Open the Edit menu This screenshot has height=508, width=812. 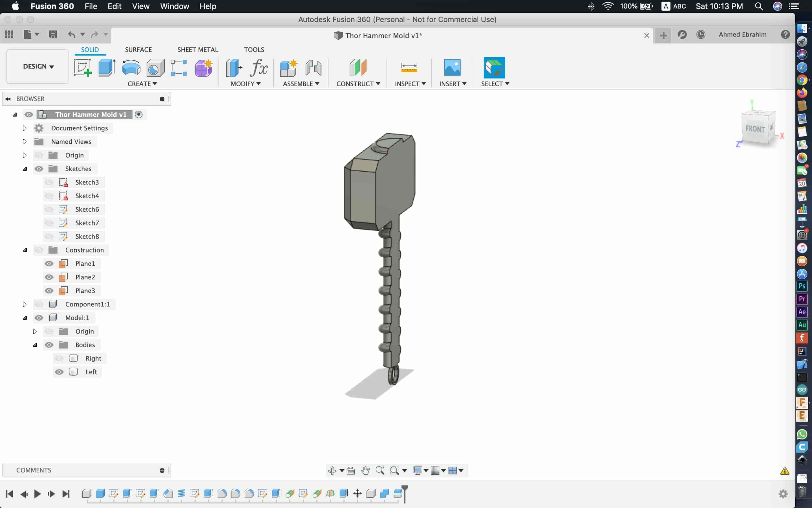pos(114,6)
